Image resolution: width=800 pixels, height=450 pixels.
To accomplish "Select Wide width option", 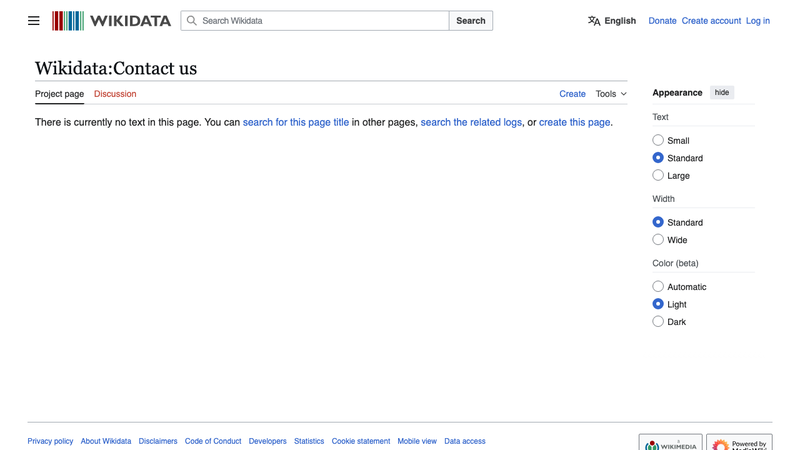I will click(658, 239).
